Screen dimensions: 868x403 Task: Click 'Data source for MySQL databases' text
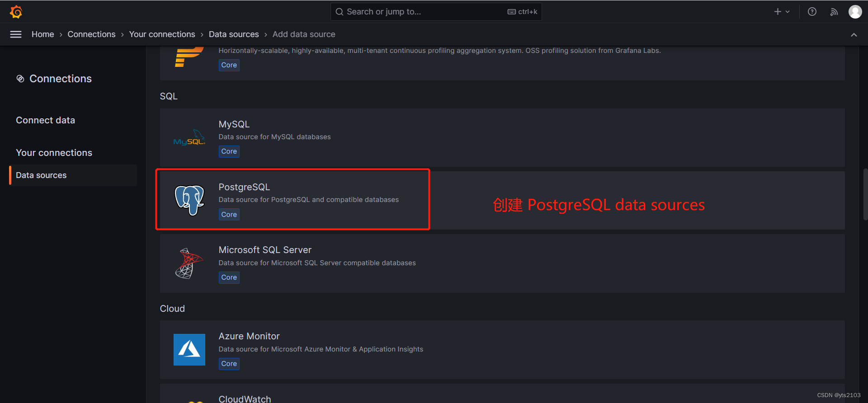pos(274,137)
